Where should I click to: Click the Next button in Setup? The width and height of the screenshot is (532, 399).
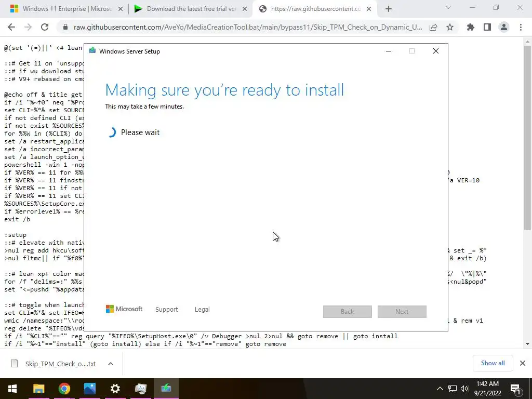click(402, 312)
